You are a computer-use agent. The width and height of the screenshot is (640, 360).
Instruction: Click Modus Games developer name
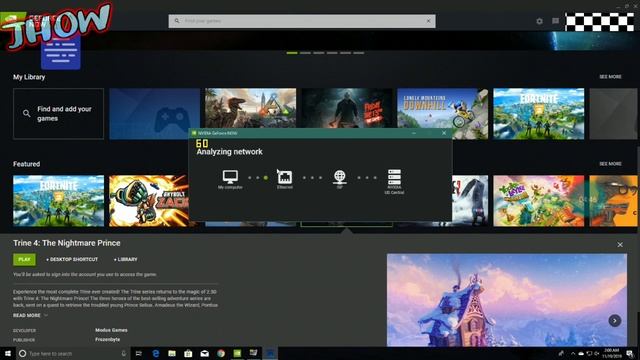point(111,330)
